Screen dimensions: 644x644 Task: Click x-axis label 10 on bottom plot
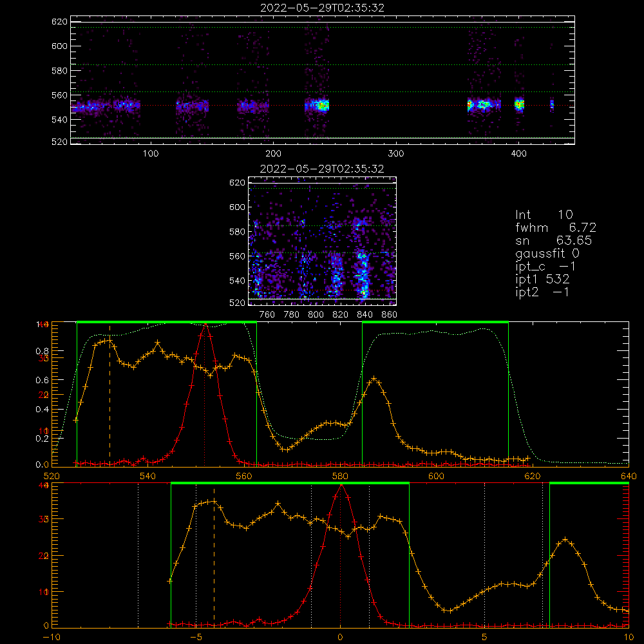(629, 638)
